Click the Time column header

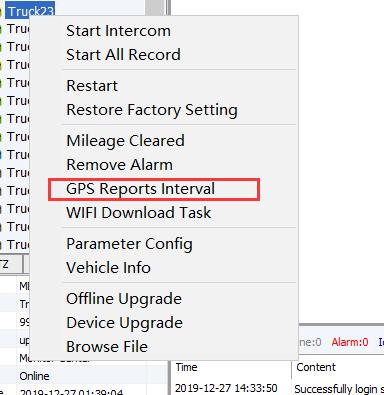tap(187, 367)
